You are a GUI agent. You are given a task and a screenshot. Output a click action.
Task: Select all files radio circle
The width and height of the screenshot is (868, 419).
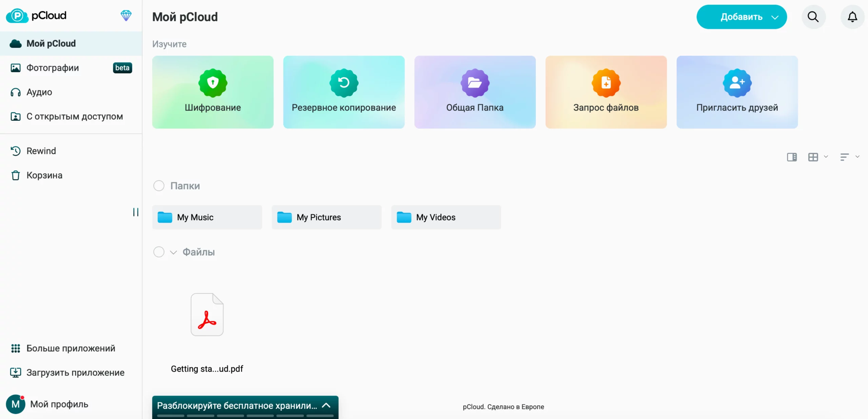[x=159, y=252]
